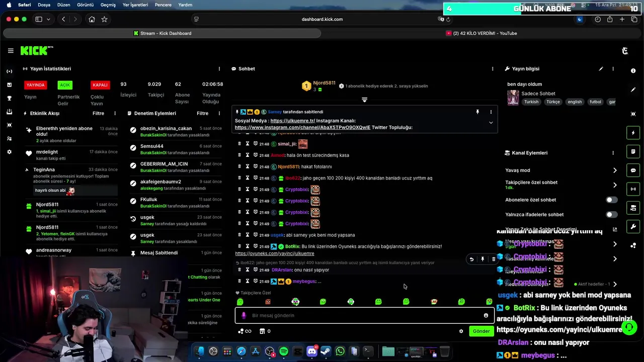Open Kanal Eylemleri panel three-dot menu
The width and height of the screenshot is (644, 362).
pyautogui.click(x=613, y=153)
